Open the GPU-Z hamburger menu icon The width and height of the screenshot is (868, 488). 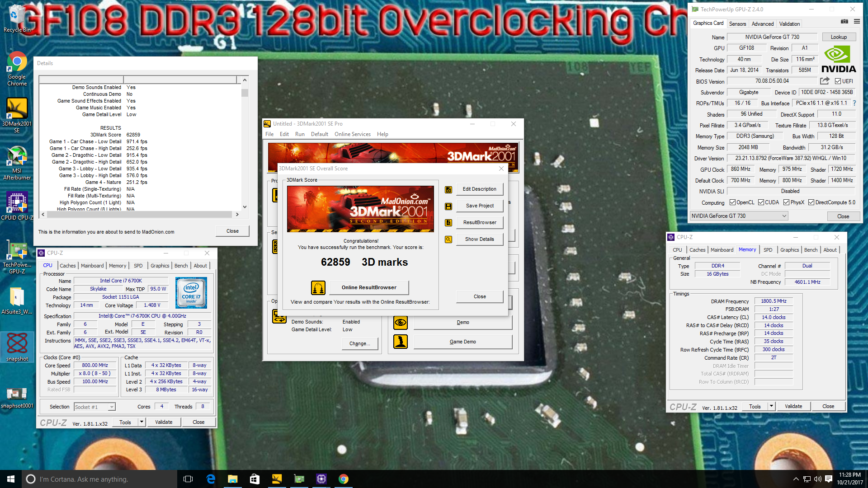[x=856, y=22]
